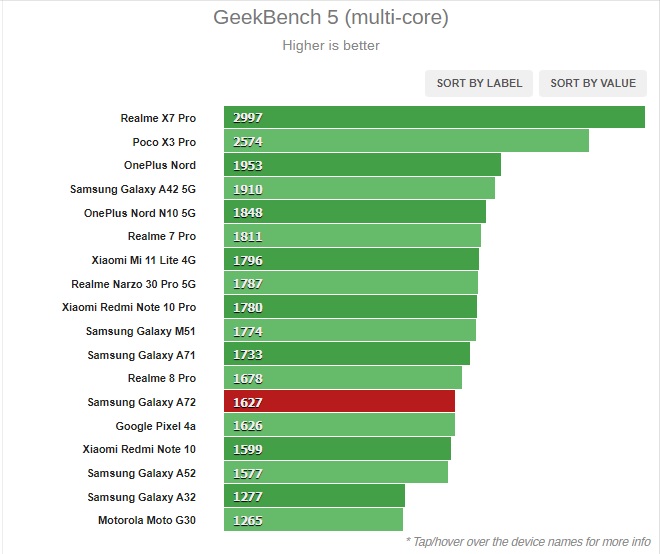Click the red Samsung Galaxy A72 bar

click(339, 402)
